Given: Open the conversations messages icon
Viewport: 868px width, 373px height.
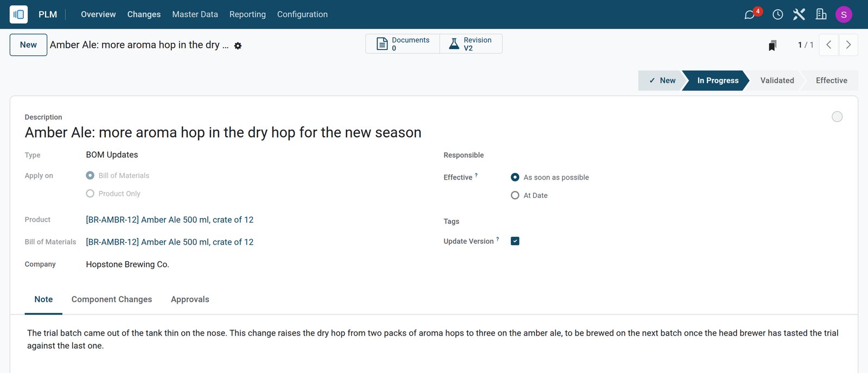Looking at the screenshot, I should [x=750, y=15].
